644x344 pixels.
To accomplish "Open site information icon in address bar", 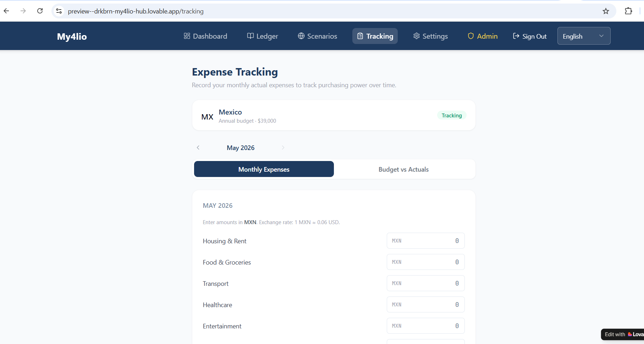I will [x=59, y=11].
